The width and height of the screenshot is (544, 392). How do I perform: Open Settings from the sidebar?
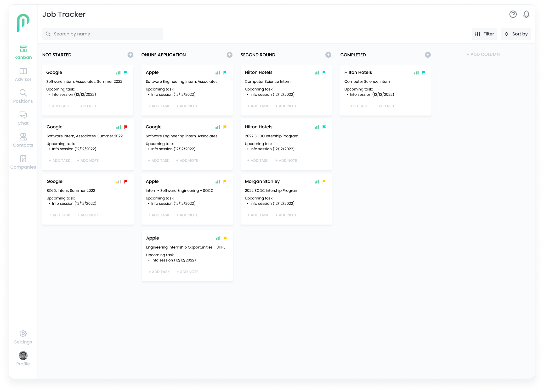click(23, 337)
